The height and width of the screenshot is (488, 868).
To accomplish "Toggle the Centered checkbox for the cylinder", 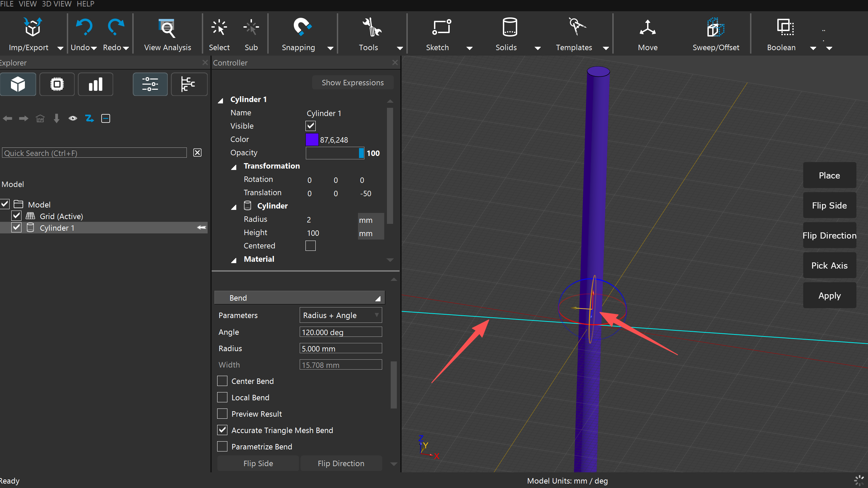I will pyautogui.click(x=310, y=246).
